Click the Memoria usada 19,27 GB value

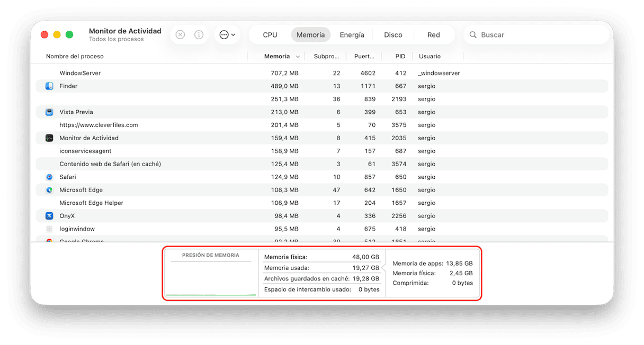click(x=365, y=268)
